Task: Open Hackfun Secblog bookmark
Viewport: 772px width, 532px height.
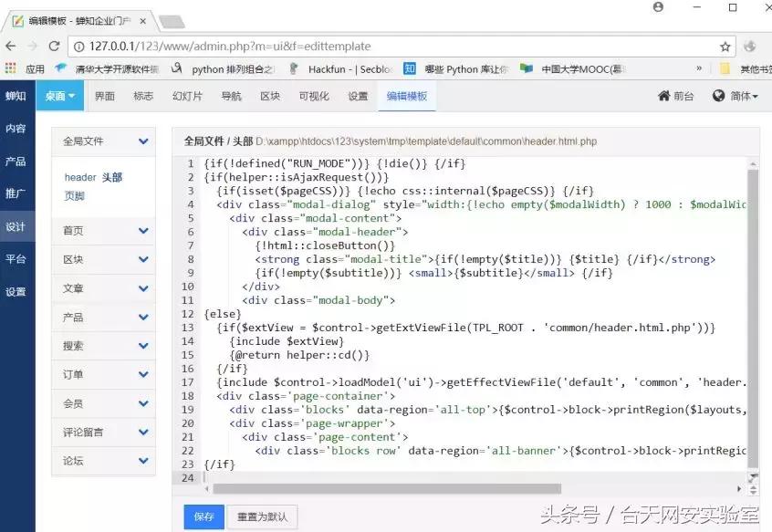Action: pyautogui.click(x=340, y=69)
